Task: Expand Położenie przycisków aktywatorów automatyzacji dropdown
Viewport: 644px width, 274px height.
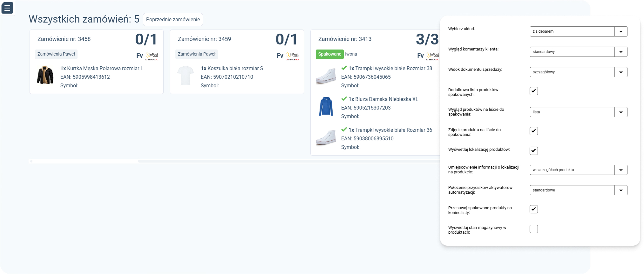Action: tap(579, 190)
